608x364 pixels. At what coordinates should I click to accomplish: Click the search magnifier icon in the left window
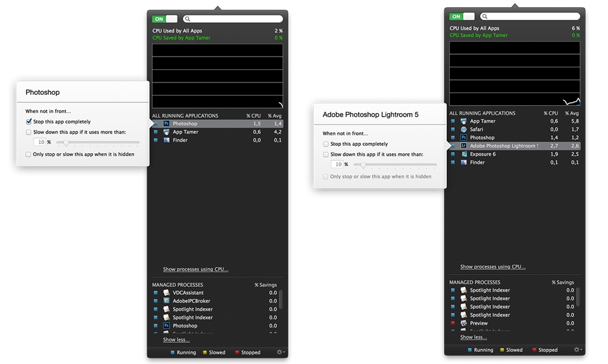pos(188,19)
